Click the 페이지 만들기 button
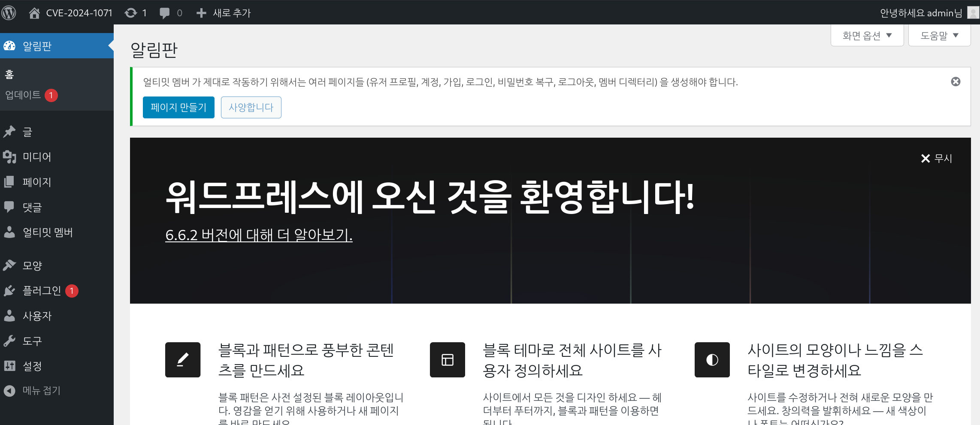This screenshot has height=425, width=980. click(x=178, y=107)
